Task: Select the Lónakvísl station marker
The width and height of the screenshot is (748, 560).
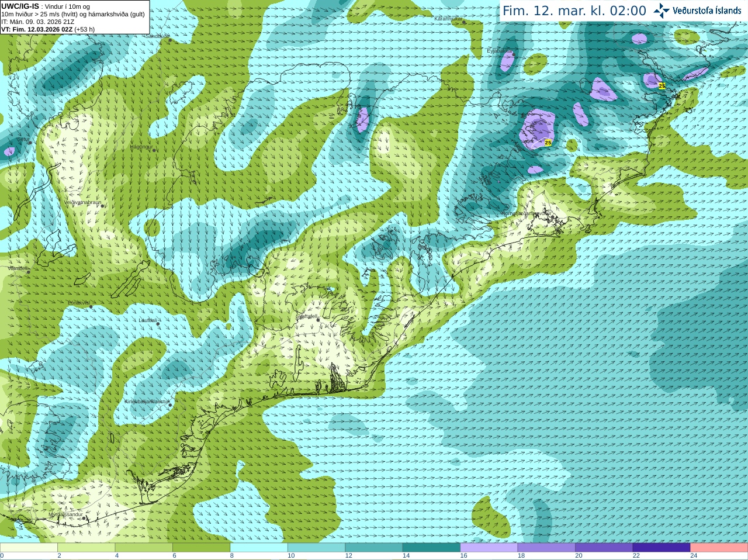Action: pyautogui.click(x=91, y=306)
